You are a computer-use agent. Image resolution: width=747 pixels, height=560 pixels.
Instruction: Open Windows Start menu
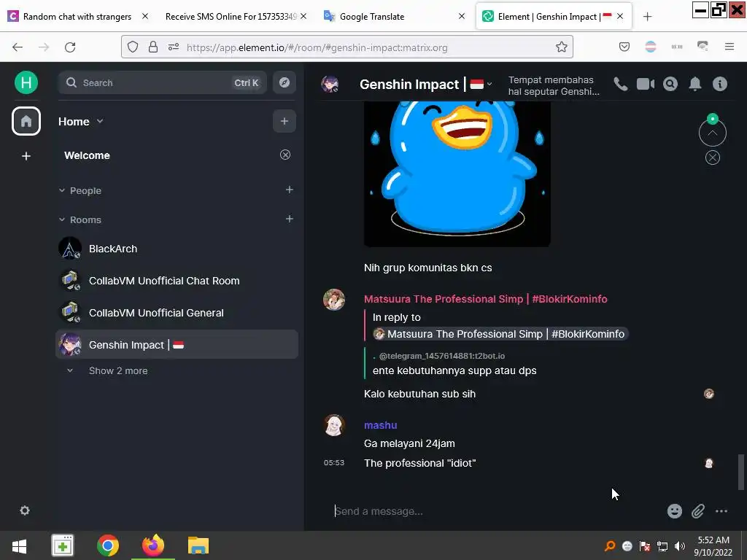pos(19,545)
